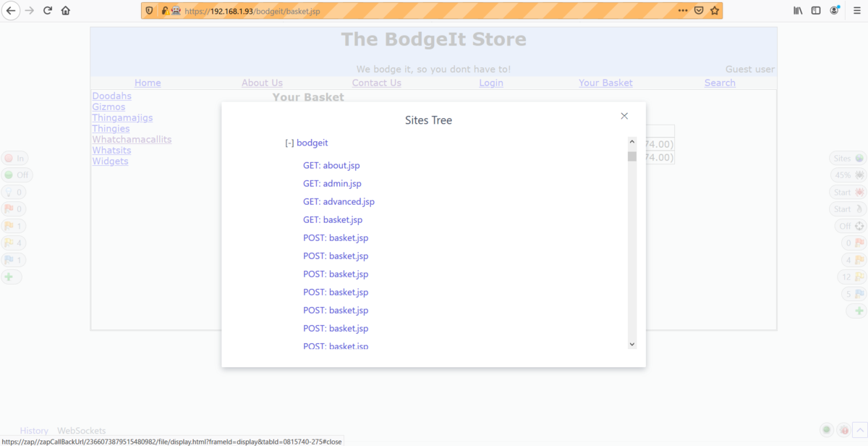Show the browser sidebars icon
868x446 pixels.
pos(816,11)
